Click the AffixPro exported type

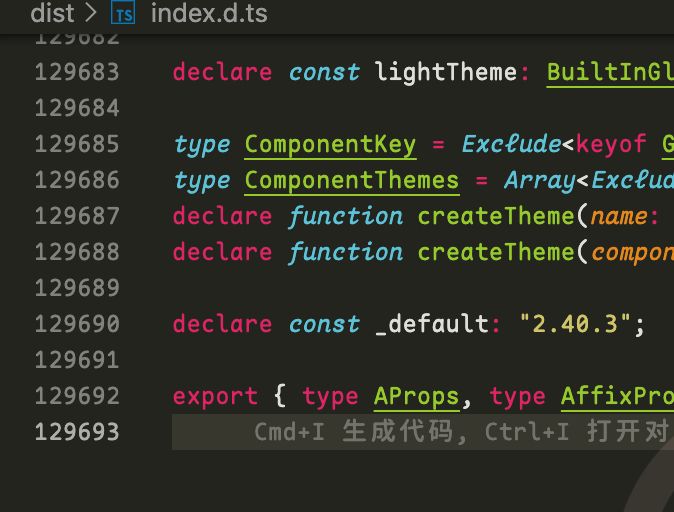(x=617, y=397)
